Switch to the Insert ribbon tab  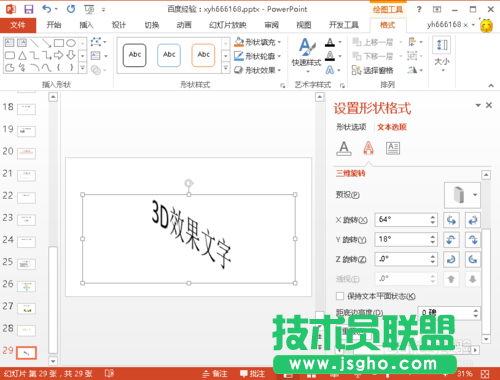(x=86, y=25)
